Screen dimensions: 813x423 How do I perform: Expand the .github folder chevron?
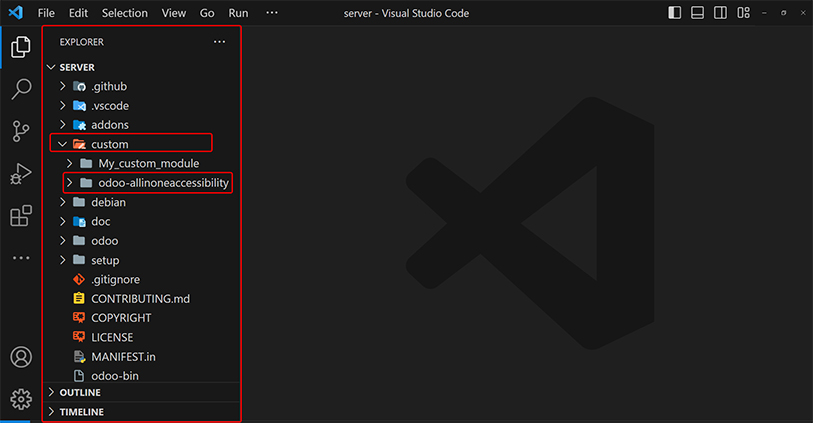click(62, 86)
